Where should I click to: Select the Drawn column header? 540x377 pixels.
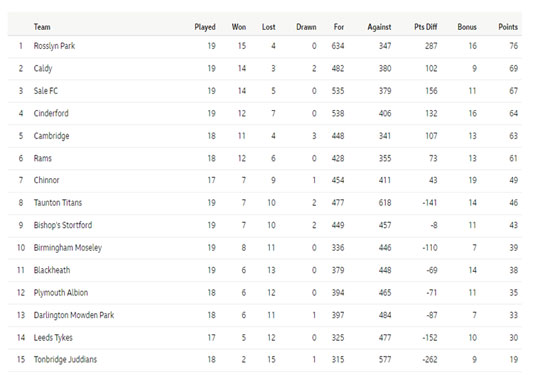pyautogui.click(x=306, y=27)
